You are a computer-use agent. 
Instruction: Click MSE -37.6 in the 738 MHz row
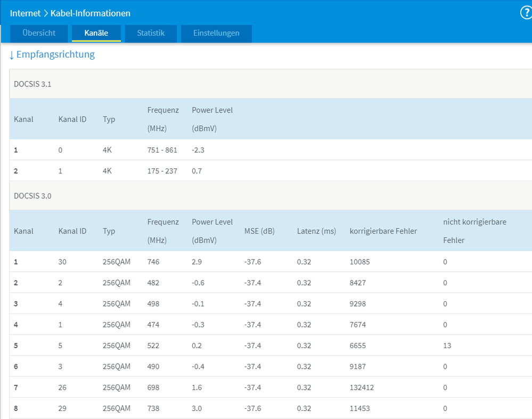[253, 408]
